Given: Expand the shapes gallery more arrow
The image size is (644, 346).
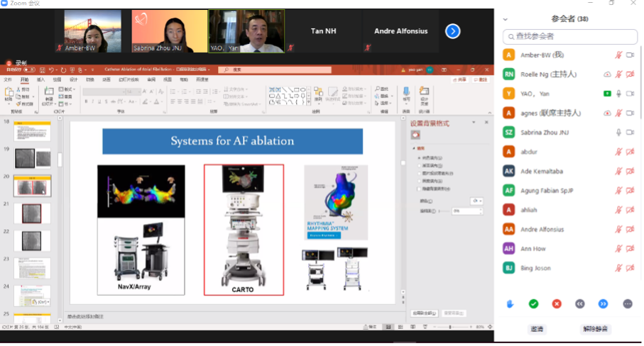Looking at the screenshot, I should (x=309, y=102).
